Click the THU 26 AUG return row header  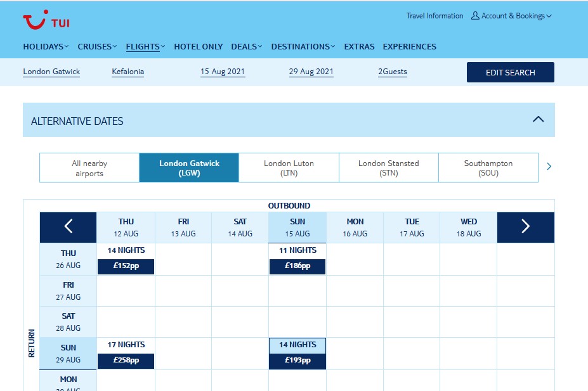pos(69,259)
